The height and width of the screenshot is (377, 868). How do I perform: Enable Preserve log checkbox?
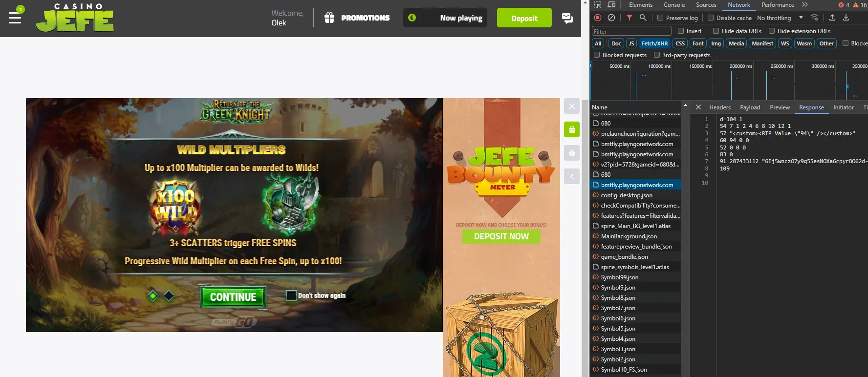click(x=660, y=18)
